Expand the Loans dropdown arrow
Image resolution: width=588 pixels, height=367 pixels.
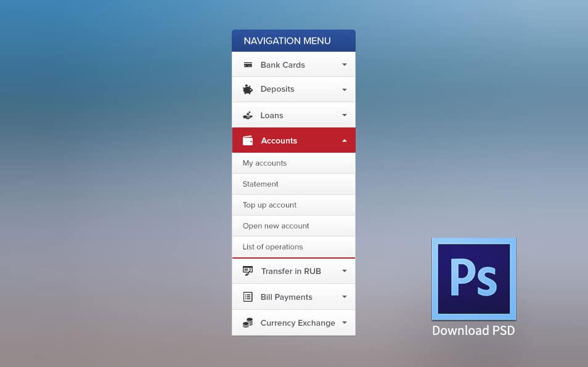pos(345,115)
